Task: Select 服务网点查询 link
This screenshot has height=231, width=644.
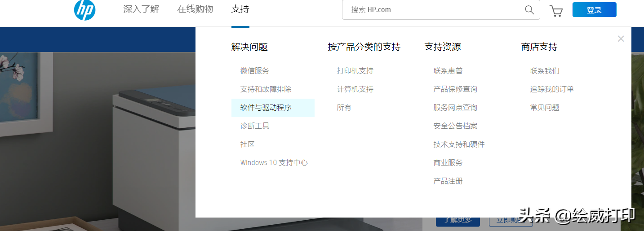Action: tap(455, 108)
